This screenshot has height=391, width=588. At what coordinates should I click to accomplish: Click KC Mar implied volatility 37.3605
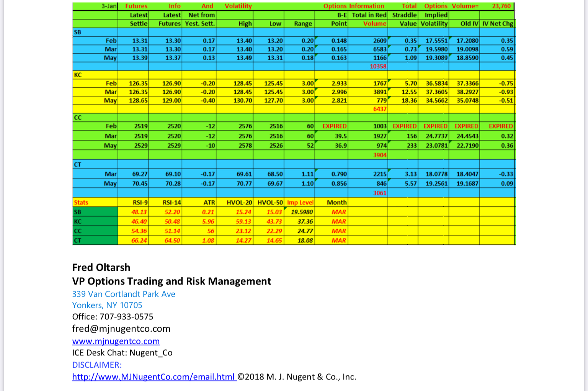click(x=436, y=92)
